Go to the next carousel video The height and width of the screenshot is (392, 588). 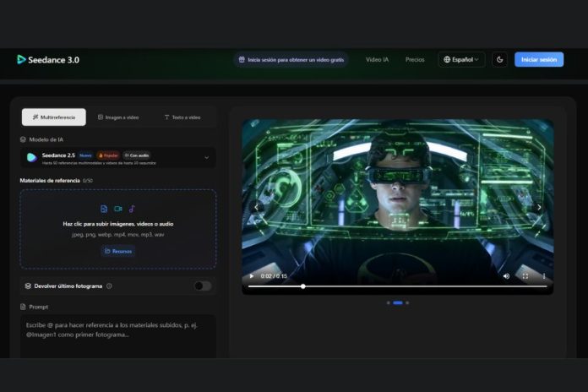click(x=539, y=207)
